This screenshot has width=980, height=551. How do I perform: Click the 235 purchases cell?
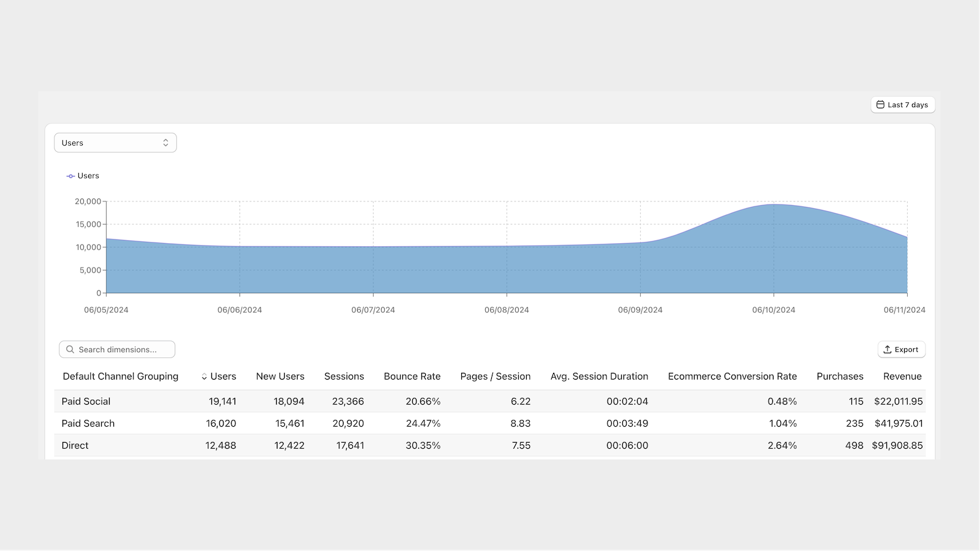click(854, 424)
